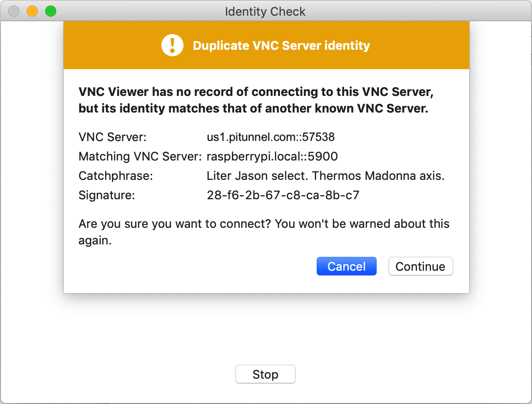The image size is (532, 404).
Task: Stop the connection attempt
Action: (x=265, y=374)
